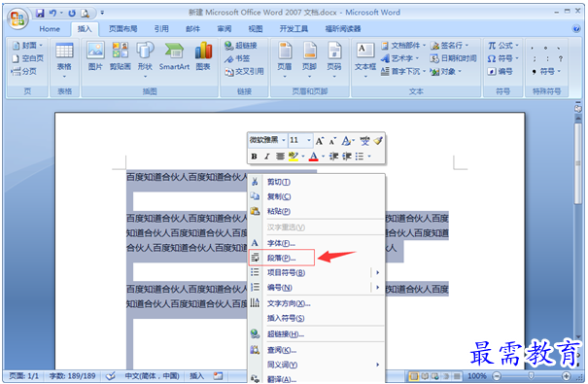The height and width of the screenshot is (384, 588).
Task: Choose 段落(P)... in context menu
Action: pos(281,258)
